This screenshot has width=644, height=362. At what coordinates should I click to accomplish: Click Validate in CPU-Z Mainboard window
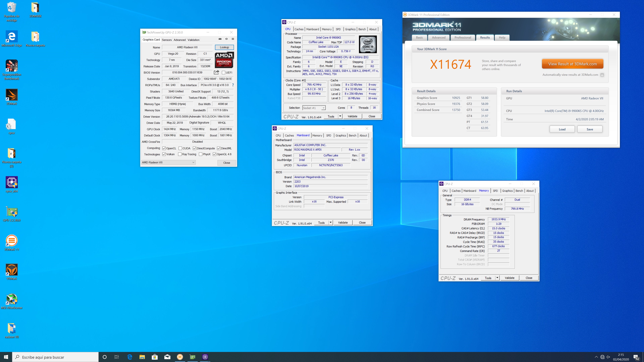click(343, 222)
